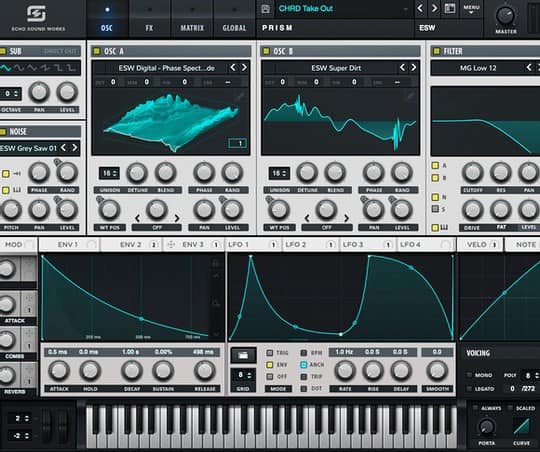Enable LFO TRIG mode
This screenshot has width=540, height=452.
270,353
